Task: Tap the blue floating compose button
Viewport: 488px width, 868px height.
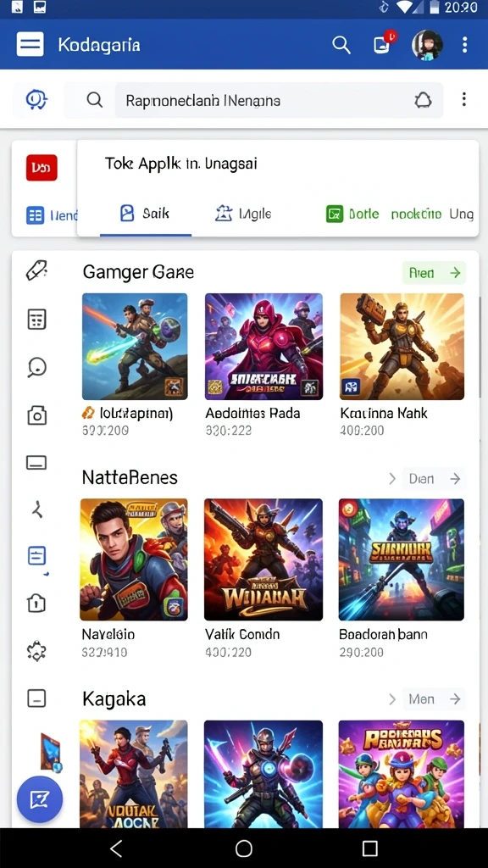Action: point(40,798)
